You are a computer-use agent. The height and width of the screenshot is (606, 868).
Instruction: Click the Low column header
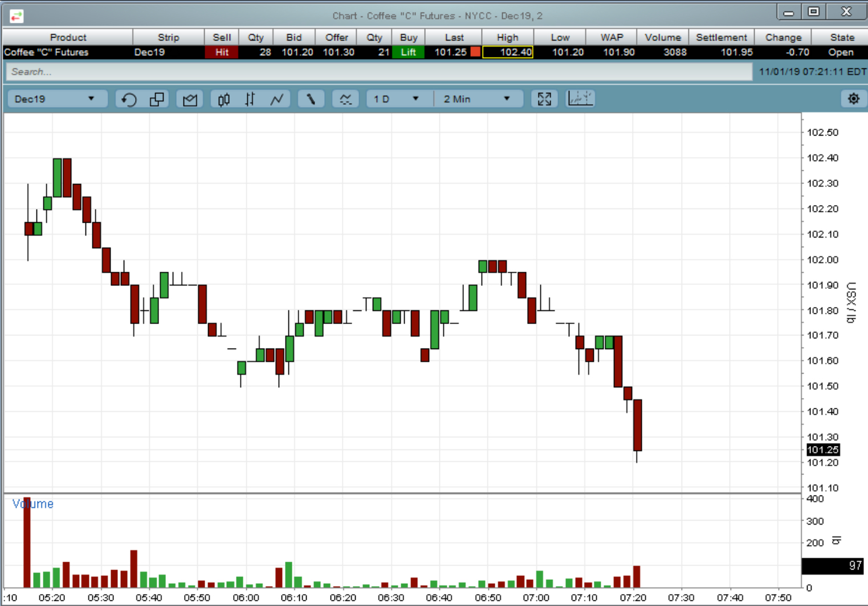pos(560,38)
